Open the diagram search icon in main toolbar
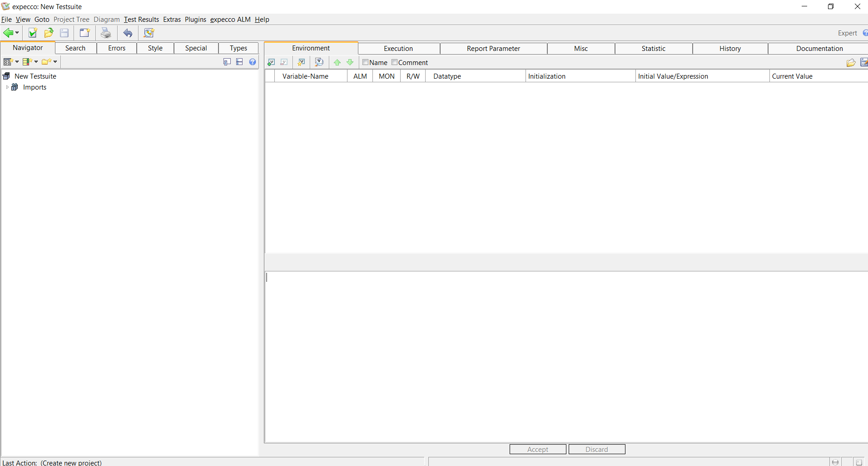 [149, 33]
